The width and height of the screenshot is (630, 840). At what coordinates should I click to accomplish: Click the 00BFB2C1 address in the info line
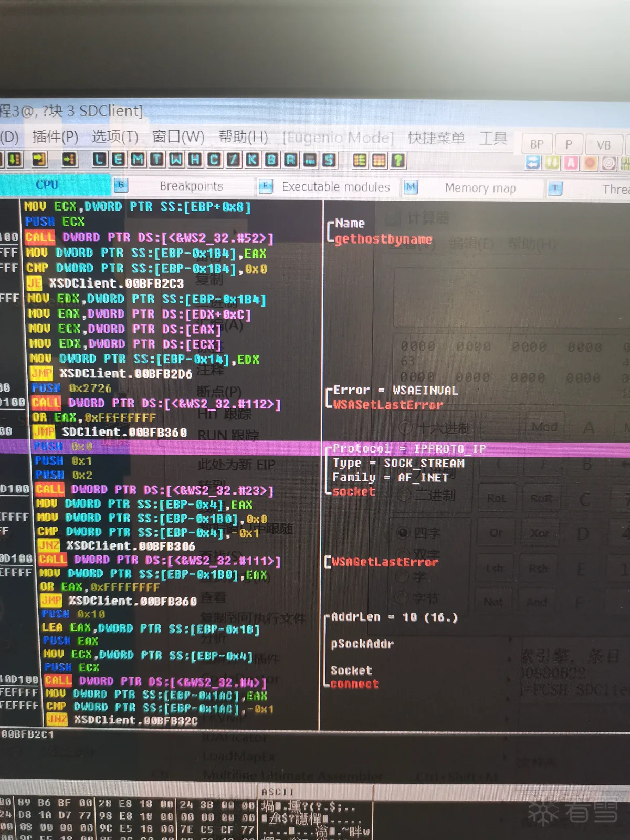pyautogui.click(x=27, y=734)
